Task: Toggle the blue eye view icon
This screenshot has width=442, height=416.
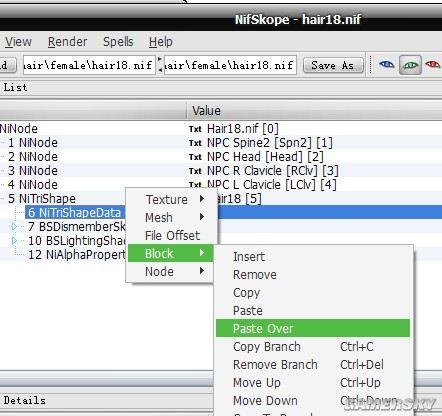Action: [x=387, y=64]
